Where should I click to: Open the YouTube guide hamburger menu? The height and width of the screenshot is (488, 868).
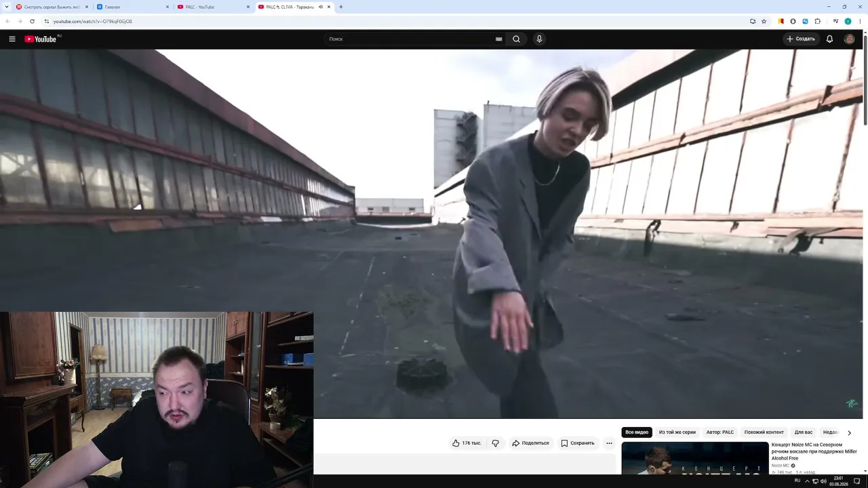(12, 39)
